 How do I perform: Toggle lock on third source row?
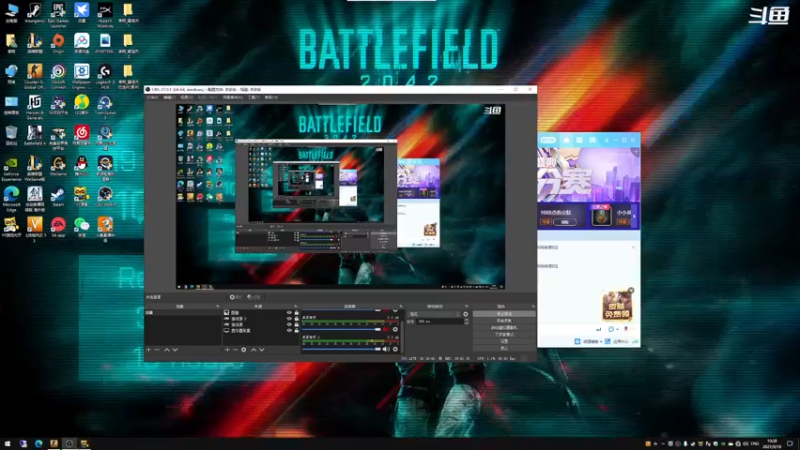(296, 324)
